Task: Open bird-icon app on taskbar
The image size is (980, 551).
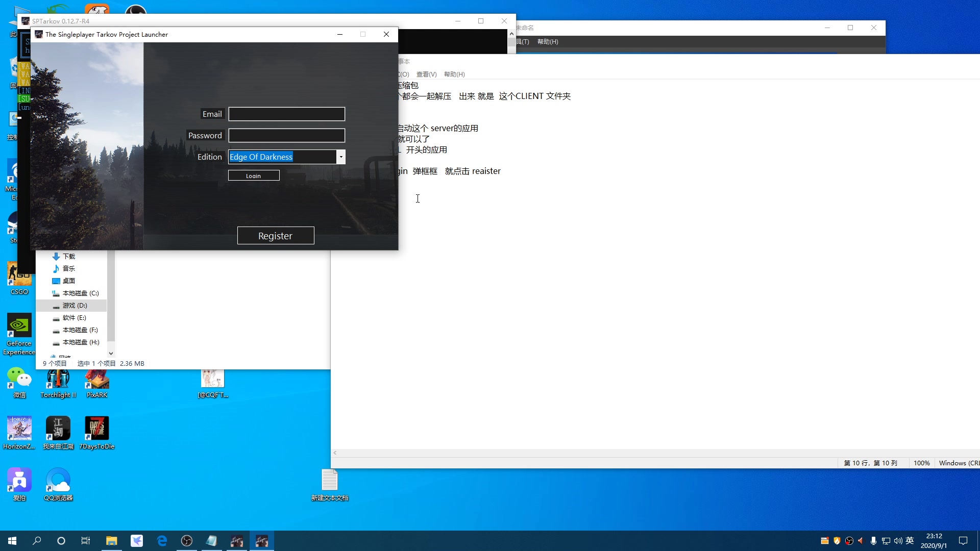Action: pyautogui.click(x=137, y=541)
